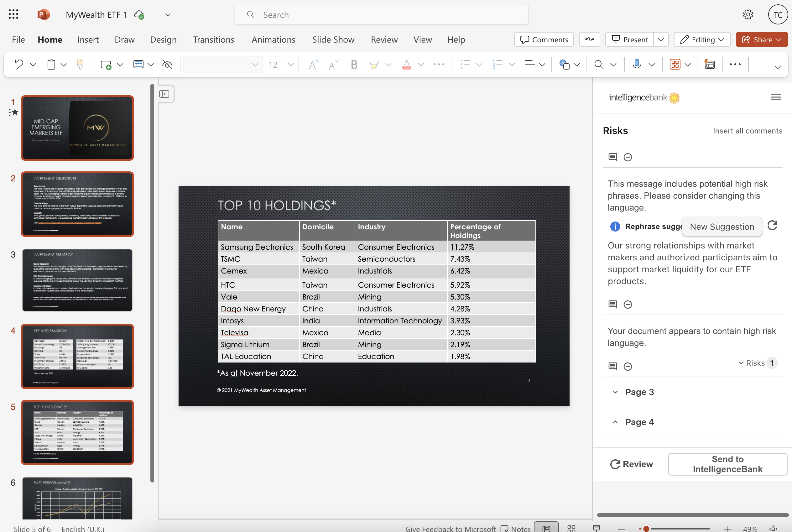Click the Format Painter icon

[x=80, y=65]
